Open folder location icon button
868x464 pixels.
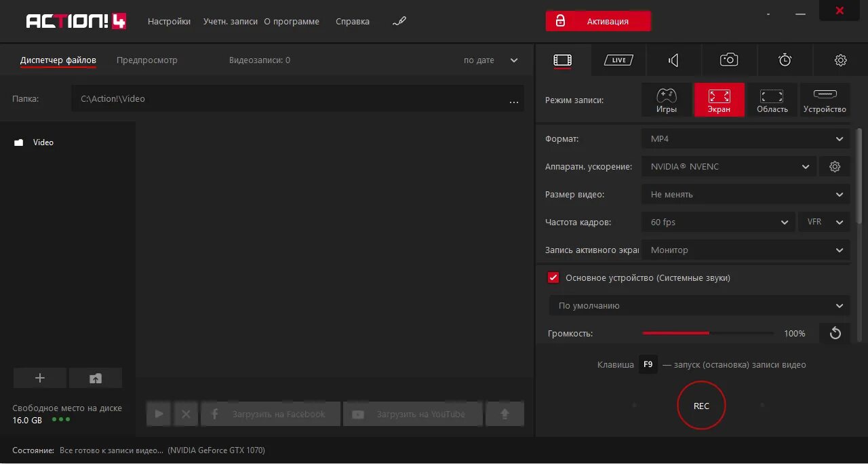96,378
